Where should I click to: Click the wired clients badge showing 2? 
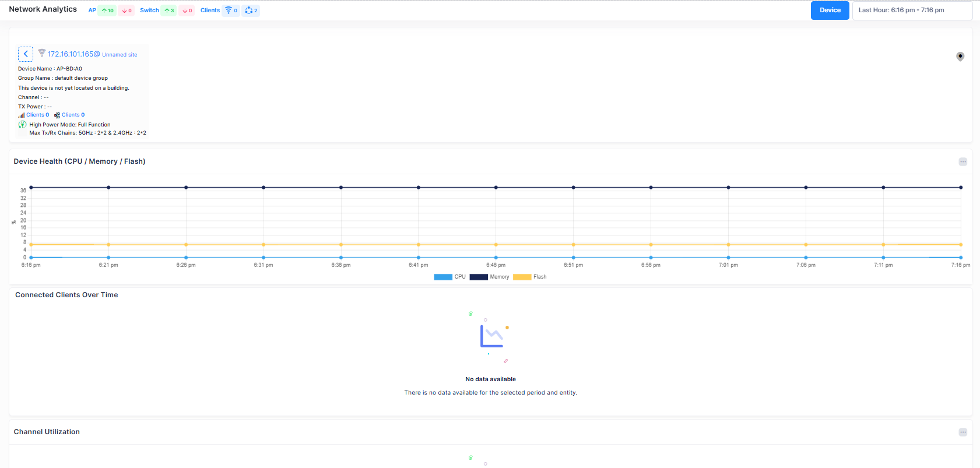pyautogui.click(x=251, y=10)
